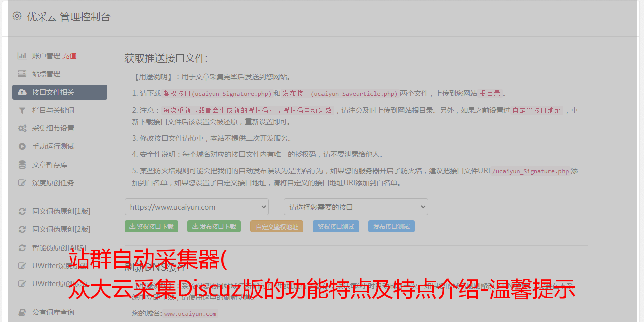Click the server icon for 站点管理
Screen dimensions: 644x322
click(x=22, y=74)
